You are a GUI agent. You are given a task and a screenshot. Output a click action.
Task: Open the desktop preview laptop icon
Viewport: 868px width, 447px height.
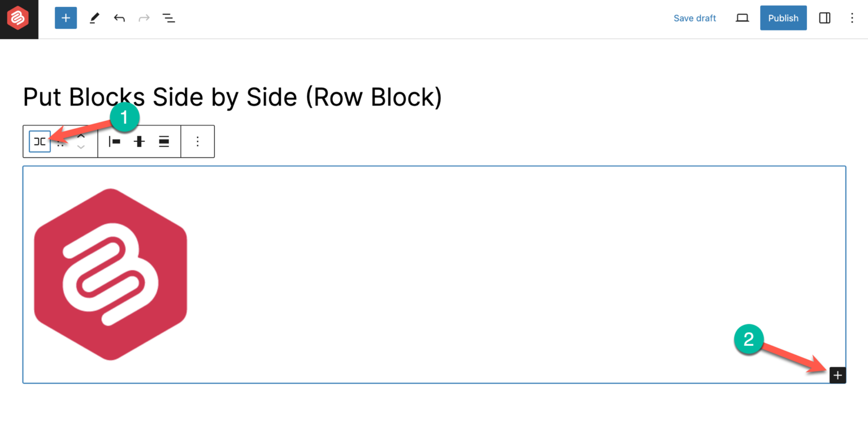(x=742, y=18)
